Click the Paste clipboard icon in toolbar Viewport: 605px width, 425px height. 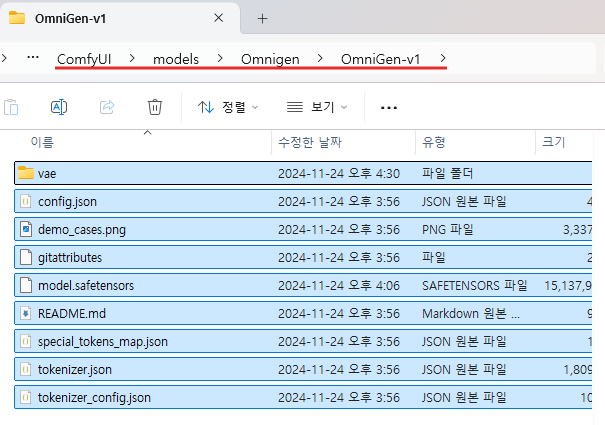click(x=11, y=107)
